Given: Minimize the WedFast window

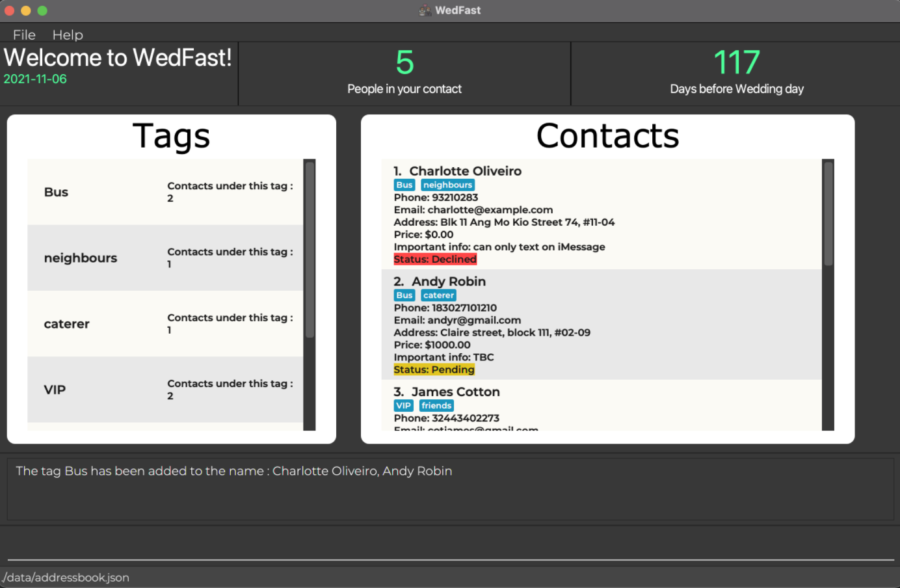Looking at the screenshot, I should [x=26, y=10].
